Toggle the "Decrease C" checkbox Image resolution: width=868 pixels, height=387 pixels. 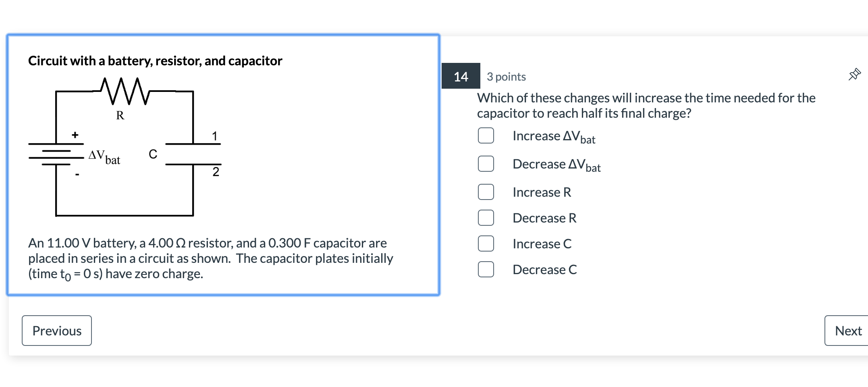[x=486, y=270]
